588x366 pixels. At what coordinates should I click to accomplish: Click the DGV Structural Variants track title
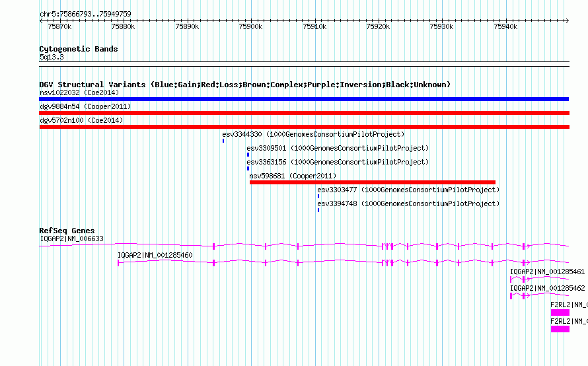click(x=245, y=85)
